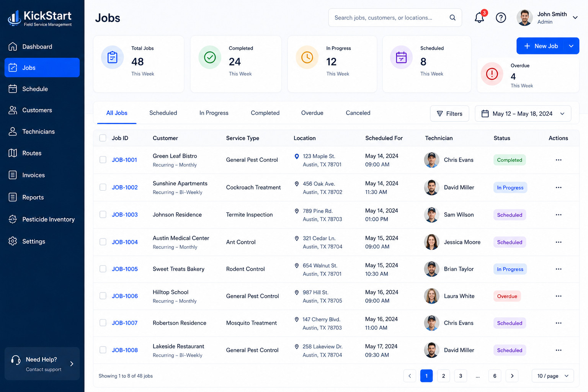The image size is (588, 392).
Task: Click the search magnifier icon
Action: pos(452,18)
